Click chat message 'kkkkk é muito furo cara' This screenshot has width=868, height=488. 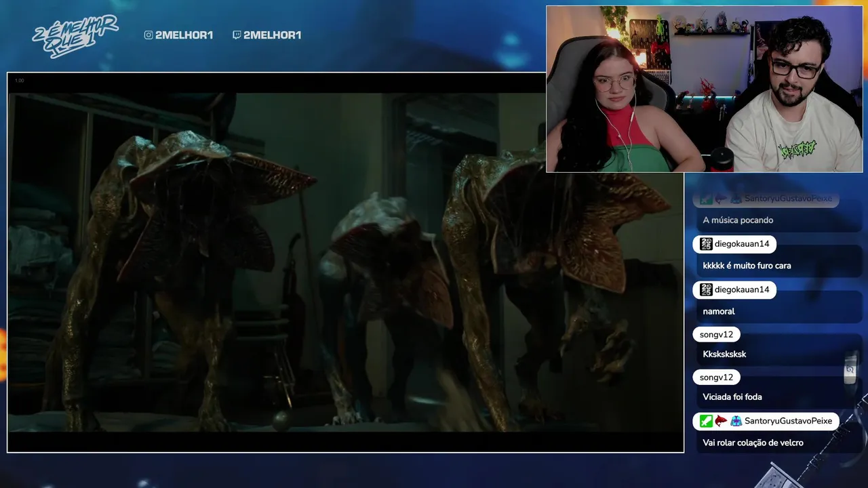pyautogui.click(x=747, y=266)
